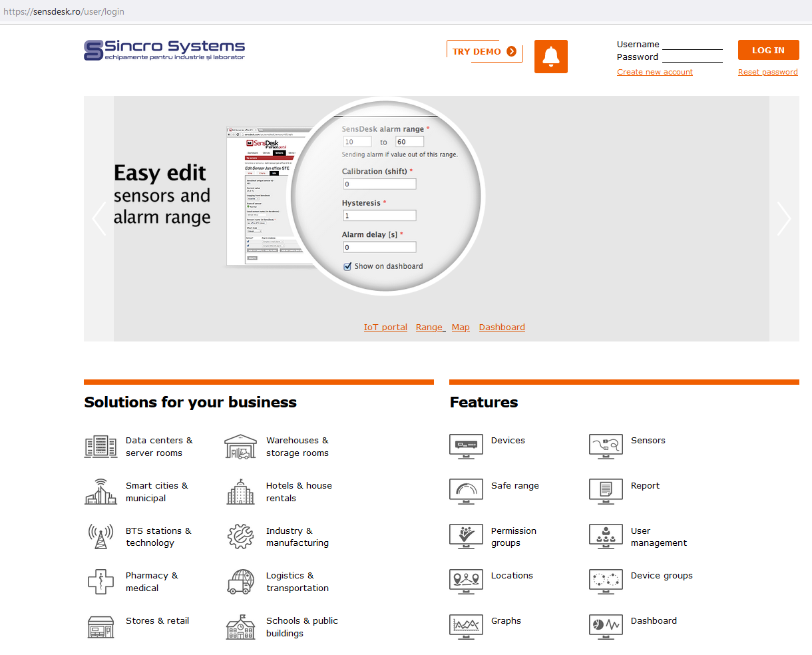The height and width of the screenshot is (655, 812).
Task: Click the Device groups icon
Action: coord(606,581)
